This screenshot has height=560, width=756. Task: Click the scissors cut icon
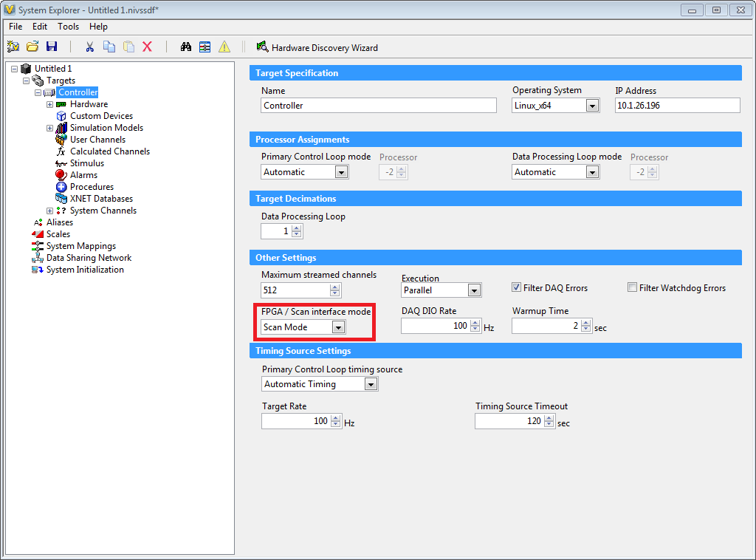coord(89,47)
